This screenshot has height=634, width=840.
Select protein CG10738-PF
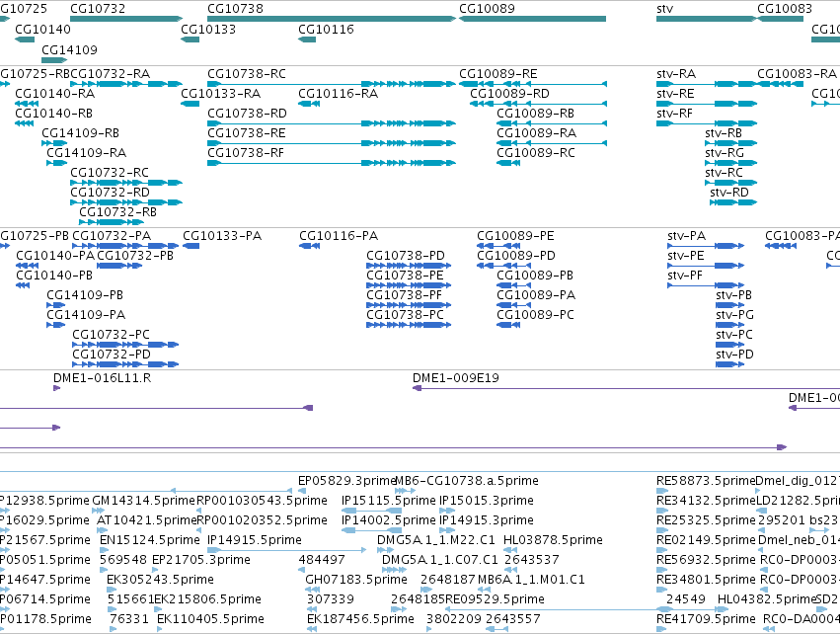click(405, 295)
